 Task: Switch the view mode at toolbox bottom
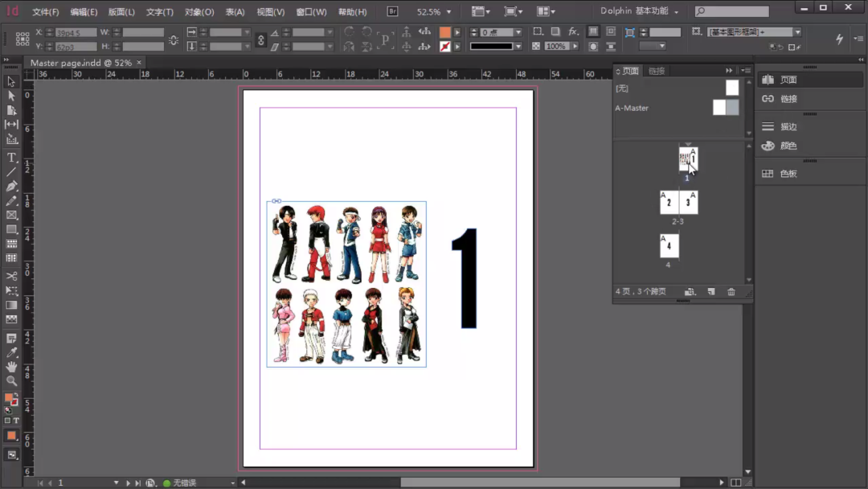pyautogui.click(x=11, y=455)
